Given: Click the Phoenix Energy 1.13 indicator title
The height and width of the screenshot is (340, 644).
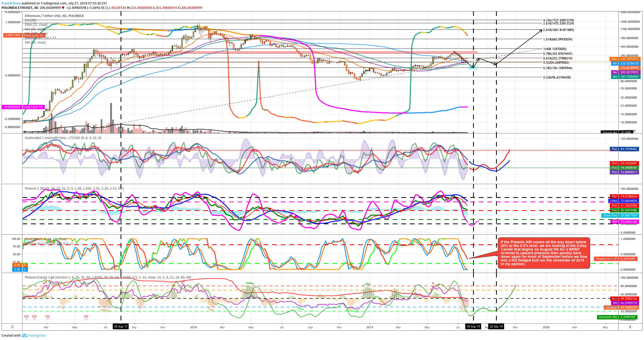Looking at the screenshot, I should tap(108, 277).
